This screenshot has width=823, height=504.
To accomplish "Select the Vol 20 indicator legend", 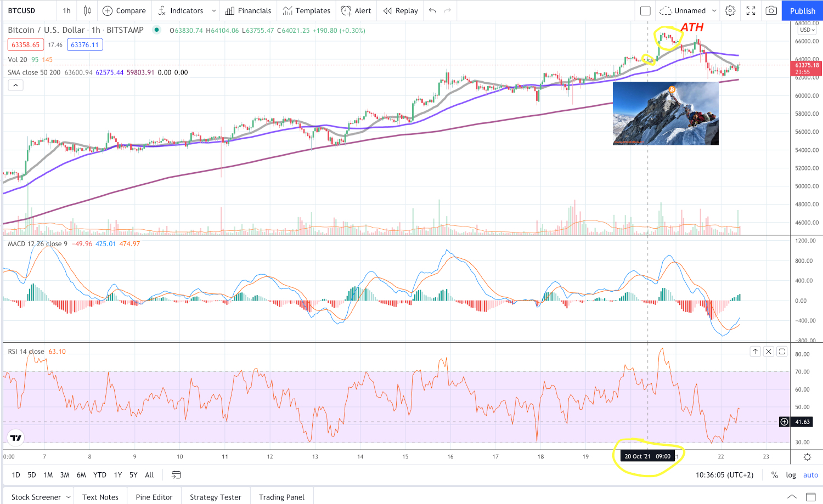I will (18, 59).
